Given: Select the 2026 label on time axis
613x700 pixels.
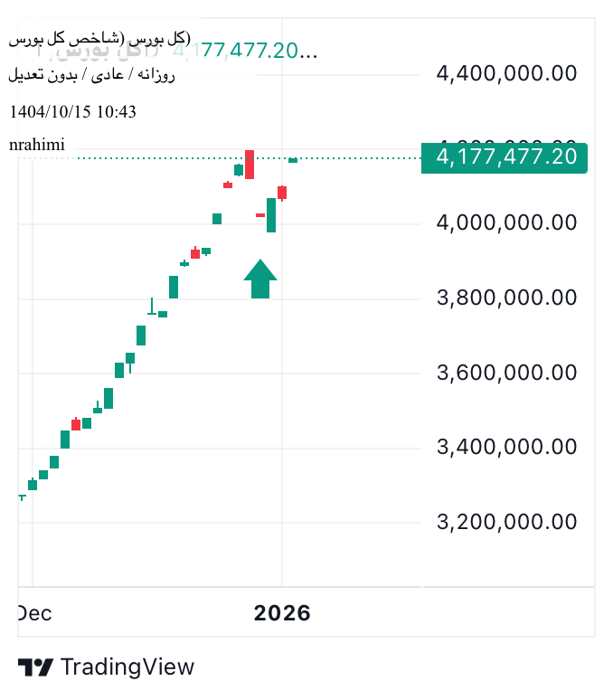Looking at the screenshot, I should [x=282, y=613].
